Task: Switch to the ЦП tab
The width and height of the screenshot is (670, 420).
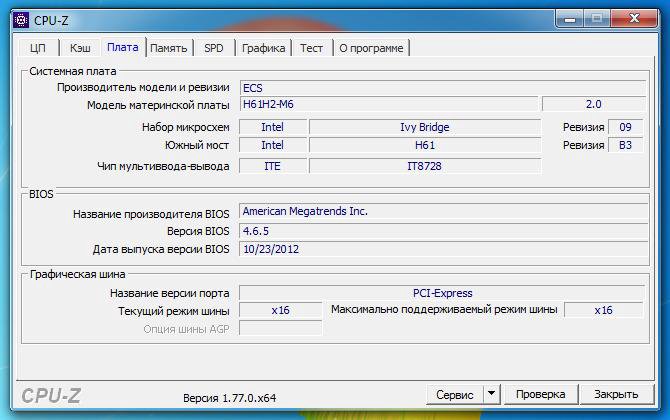Action: [x=38, y=48]
